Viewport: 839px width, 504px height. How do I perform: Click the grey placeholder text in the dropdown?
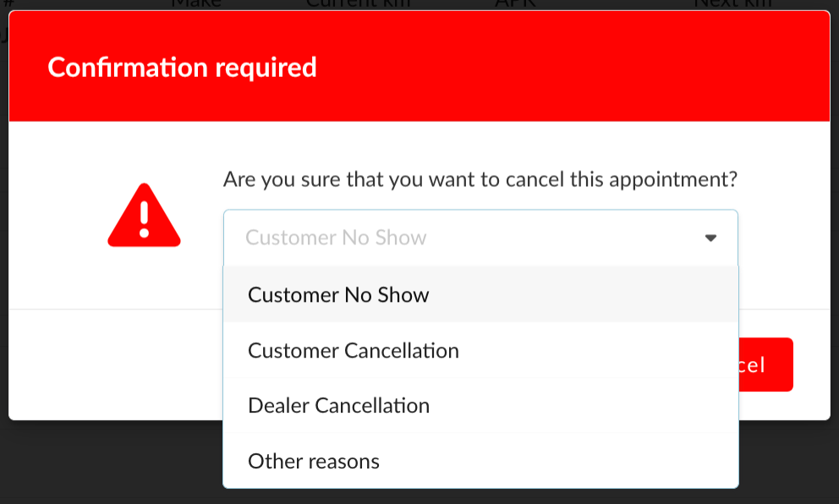[336, 238]
